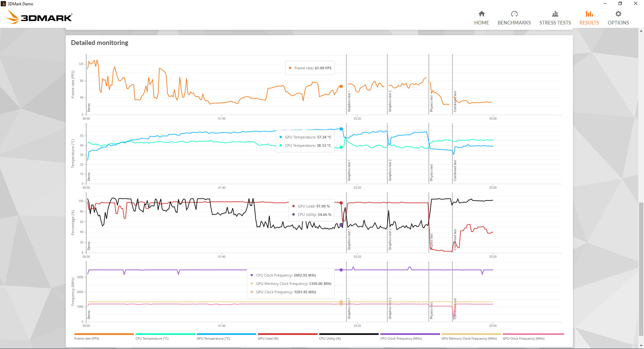Select the HOME menu label
Viewport: 644px width, 349px height.
[x=481, y=23]
